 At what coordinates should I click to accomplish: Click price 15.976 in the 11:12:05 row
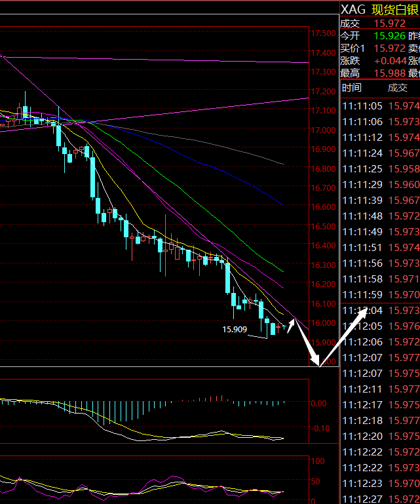404,326
